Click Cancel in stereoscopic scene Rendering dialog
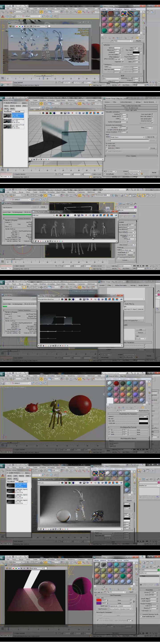160x644 pixels. (x=43, y=207)
